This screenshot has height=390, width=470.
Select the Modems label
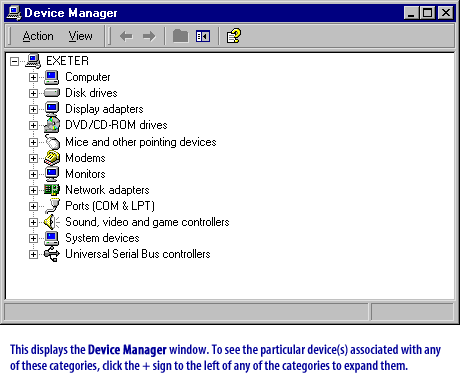(x=85, y=158)
